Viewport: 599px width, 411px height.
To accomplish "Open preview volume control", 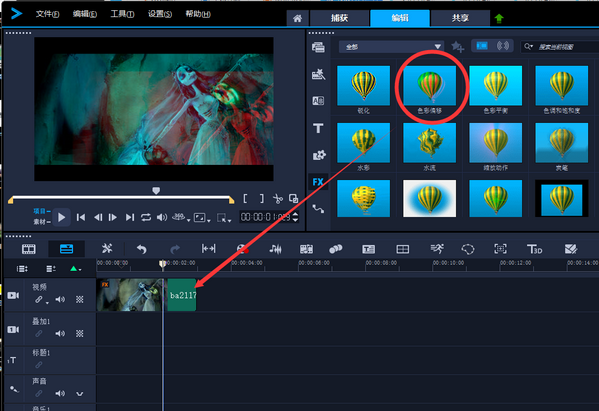I will (162, 217).
